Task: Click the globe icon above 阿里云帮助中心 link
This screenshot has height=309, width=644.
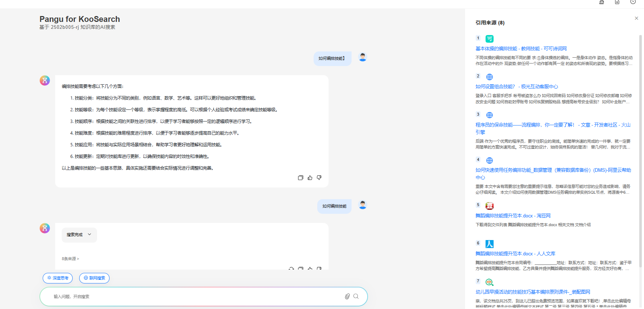Action: (490, 161)
